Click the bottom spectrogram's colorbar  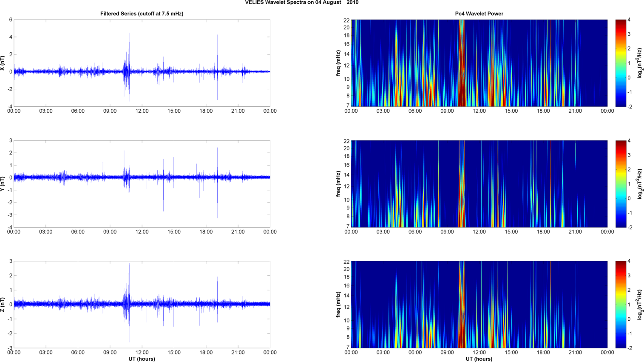pos(621,305)
